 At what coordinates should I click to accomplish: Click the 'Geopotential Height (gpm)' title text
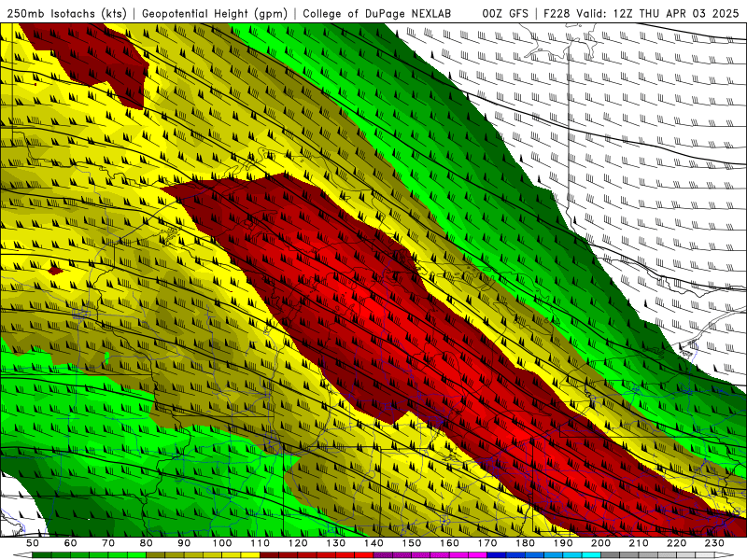(215, 14)
